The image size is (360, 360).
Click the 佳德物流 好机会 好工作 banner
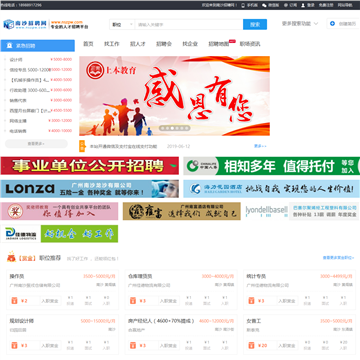tap(59, 234)
